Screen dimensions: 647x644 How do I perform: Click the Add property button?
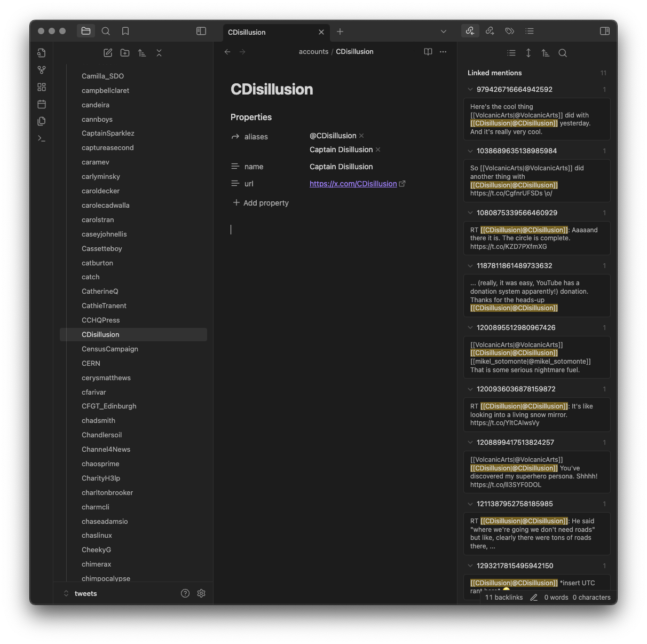click(x=261, y=203)
